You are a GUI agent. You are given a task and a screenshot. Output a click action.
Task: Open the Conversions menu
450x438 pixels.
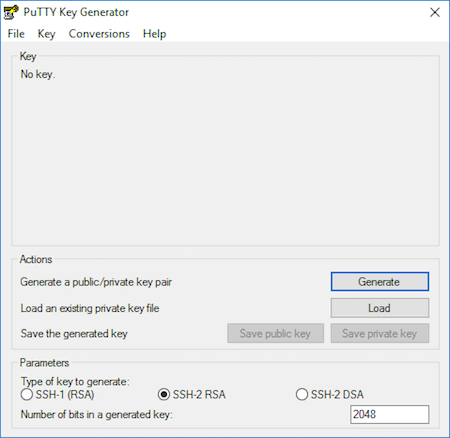[99, 34]
